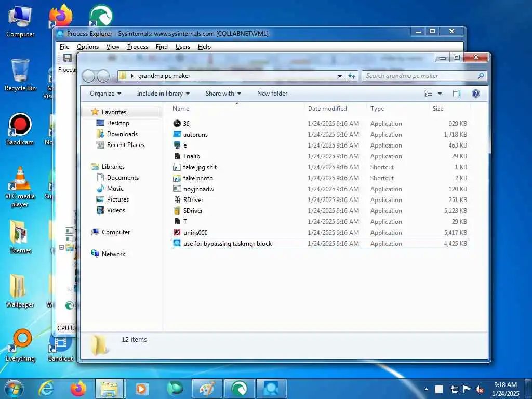Open the change view options dropdown arrow
Screen dimensions: 532x399
440,94
